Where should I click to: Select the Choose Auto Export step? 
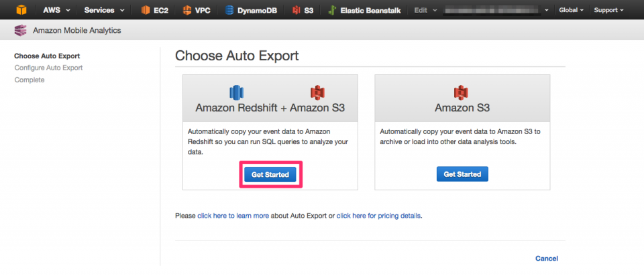(47, 56)
